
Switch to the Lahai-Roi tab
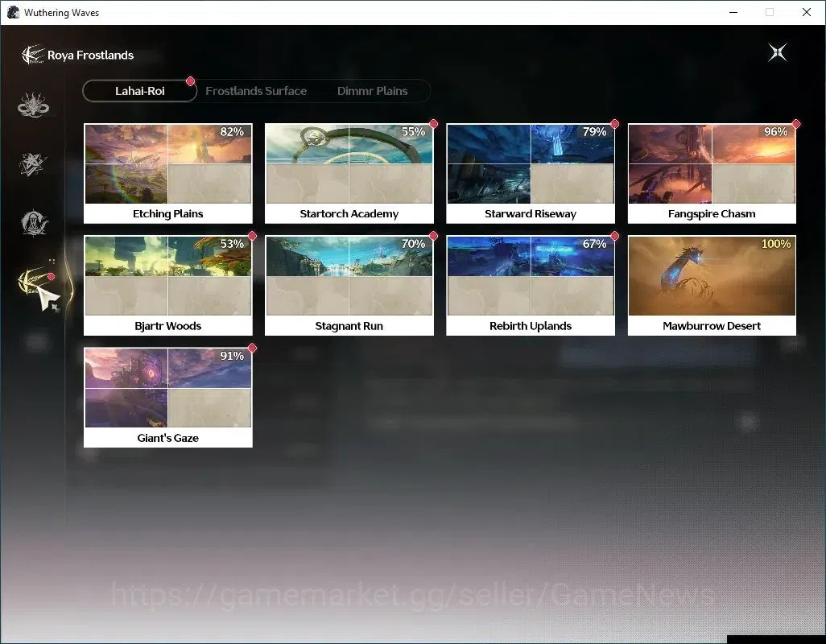[139, 91]
